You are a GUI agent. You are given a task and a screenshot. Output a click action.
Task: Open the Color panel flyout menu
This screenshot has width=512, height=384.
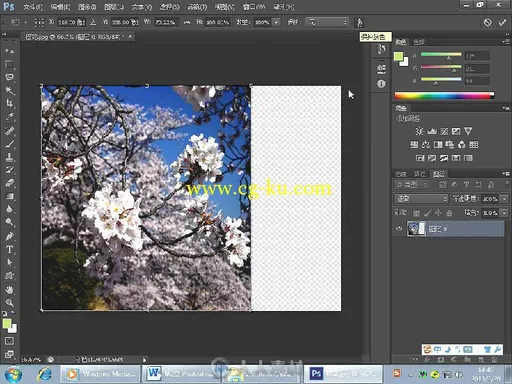tap(506, 41)
